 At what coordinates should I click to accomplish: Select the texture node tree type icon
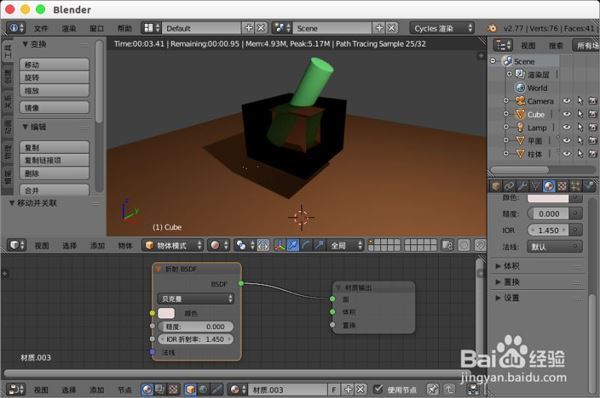point(173,390)
